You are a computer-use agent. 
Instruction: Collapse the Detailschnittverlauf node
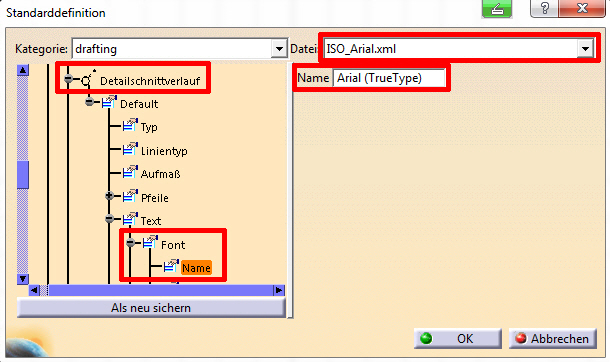click(68, 79)
